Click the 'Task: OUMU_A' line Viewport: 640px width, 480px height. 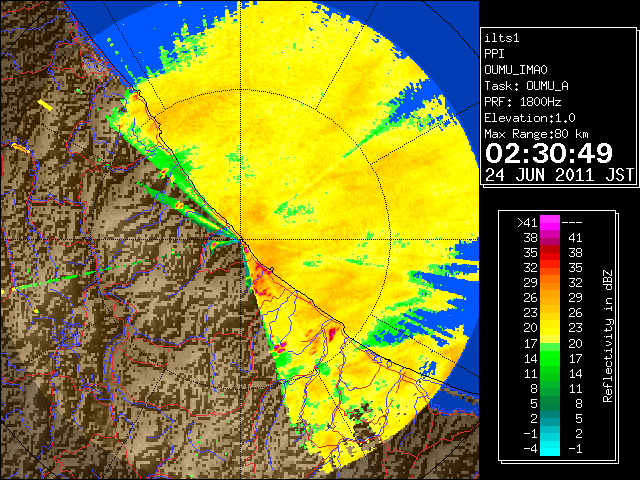pos(527,86)
